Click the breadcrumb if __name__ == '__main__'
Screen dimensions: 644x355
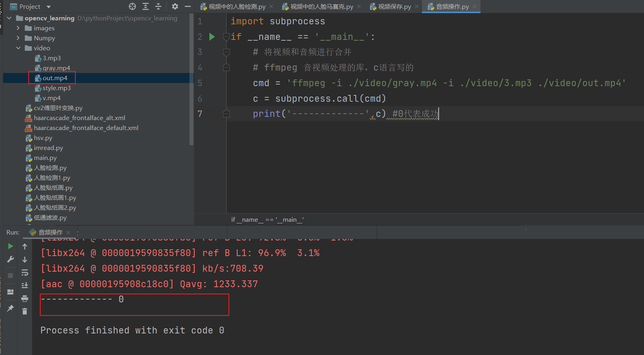(268, 220)
